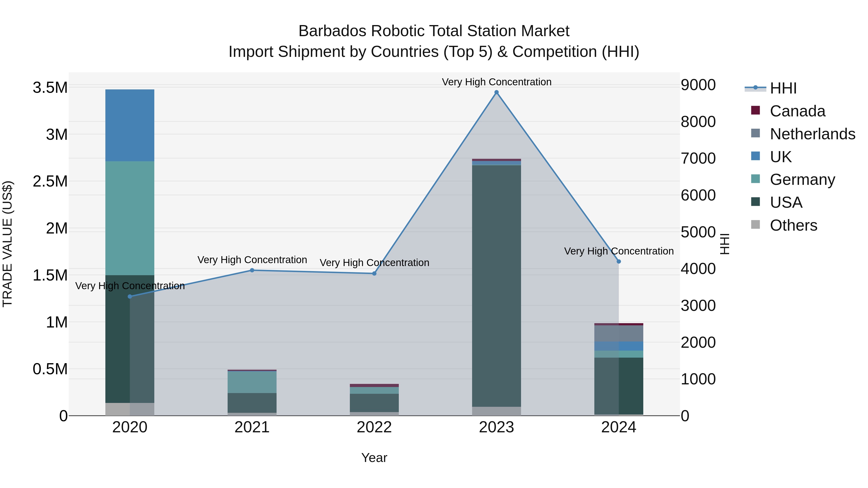
Task: Toggle the Netherlands legend entry
Action: [803, 134]
